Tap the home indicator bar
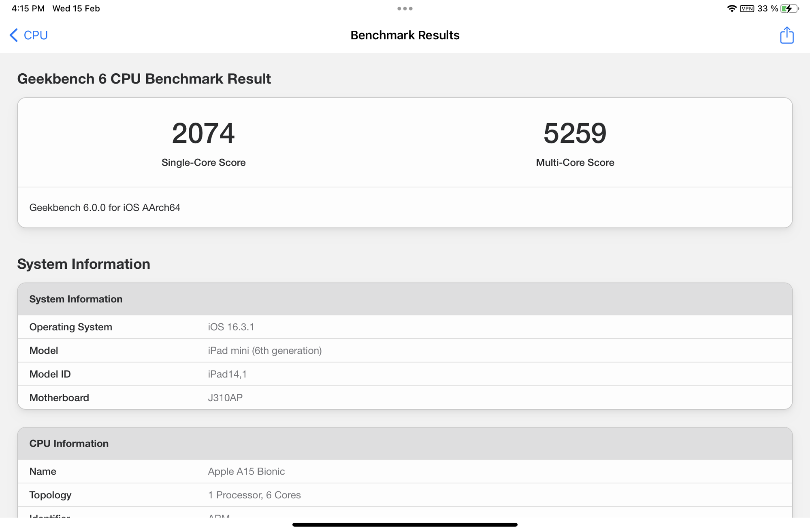Viewport: 810px width, 532px height. click(405, 525)
